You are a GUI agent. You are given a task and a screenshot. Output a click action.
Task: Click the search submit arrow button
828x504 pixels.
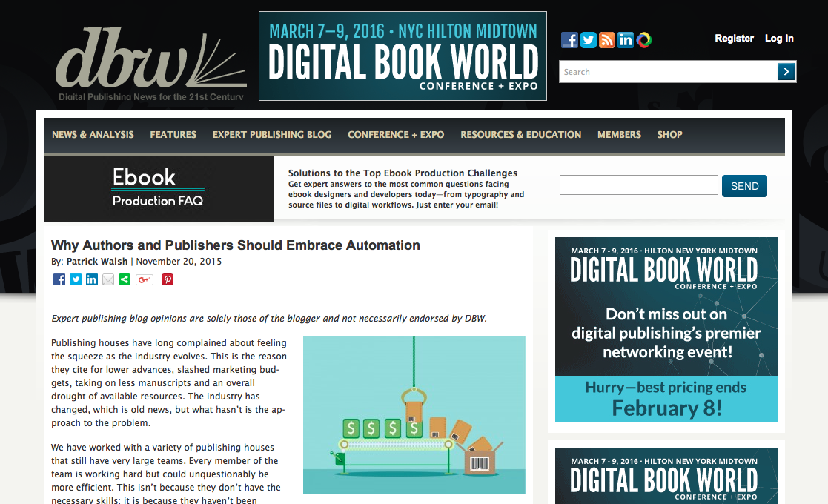coord(786,71)
